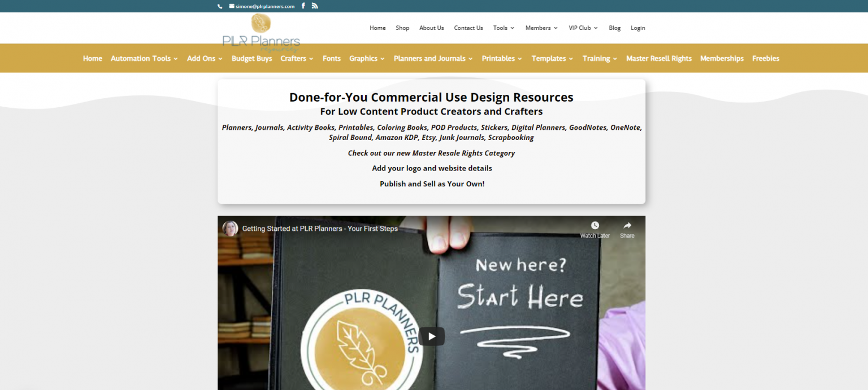Click the Login link
The height and width of the screenshot is (390, 868).
click(x=637, y=28)
